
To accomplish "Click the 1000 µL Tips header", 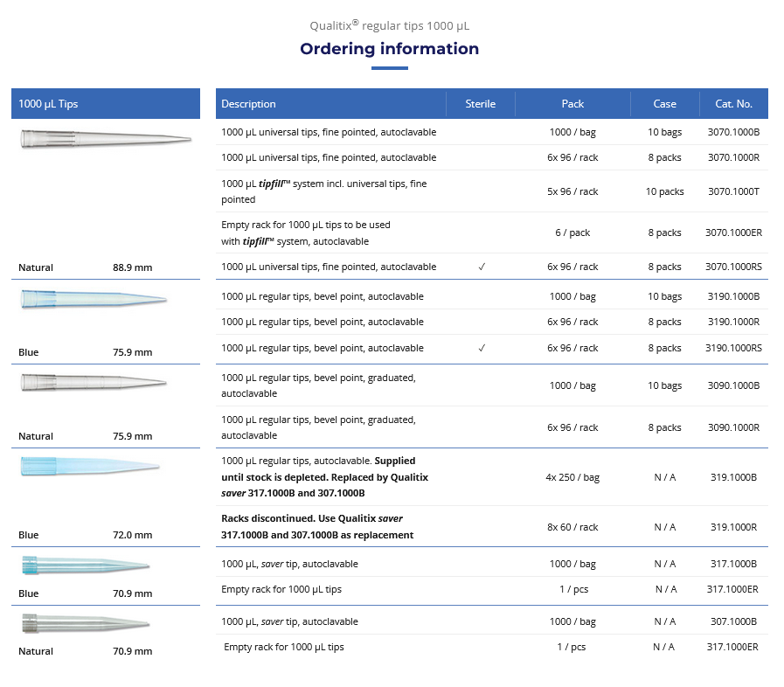I will click(49, 104).
